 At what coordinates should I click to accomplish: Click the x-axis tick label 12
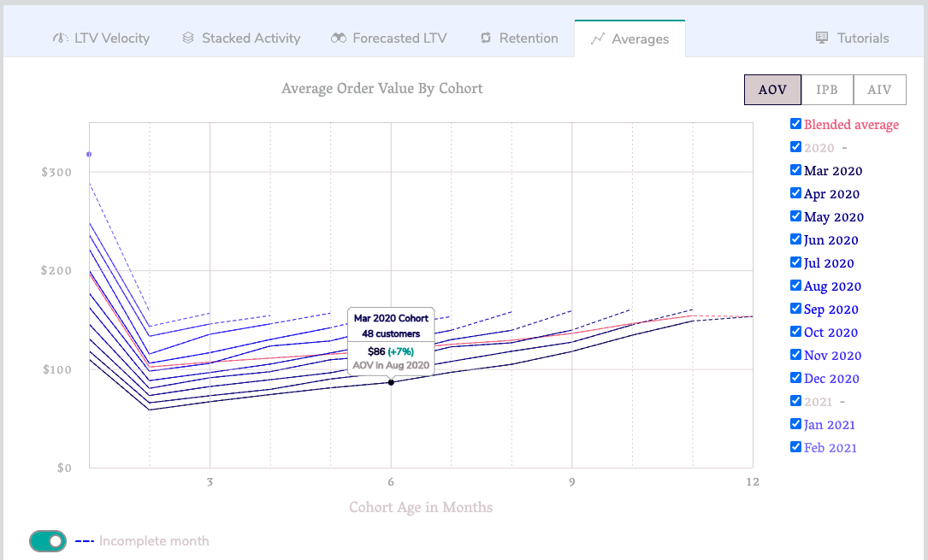752,482
